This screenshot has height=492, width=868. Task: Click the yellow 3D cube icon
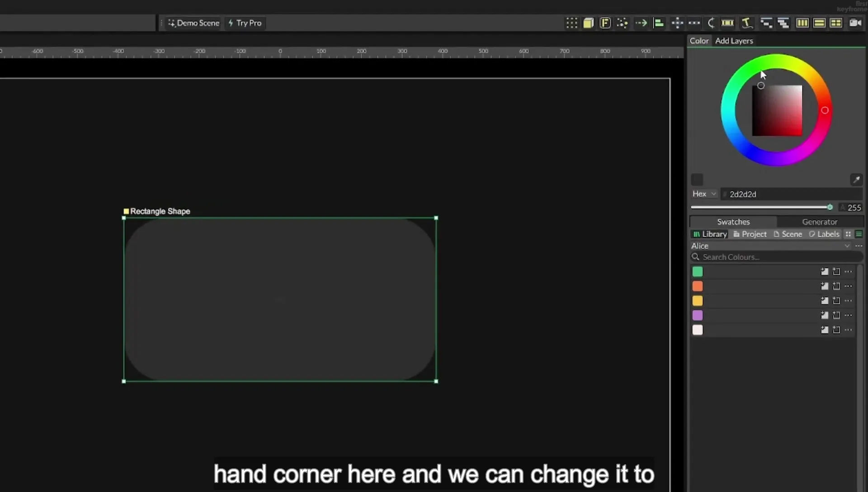pyautogui.click(x=588, y=23)
